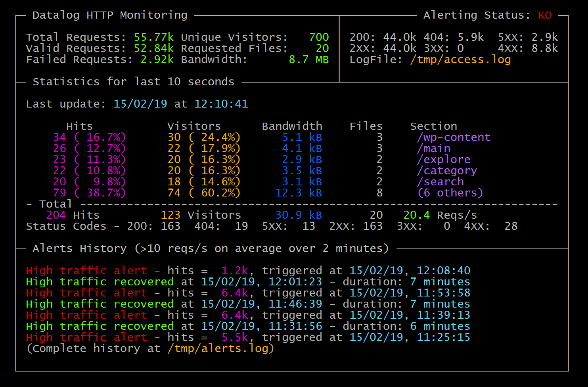Click the Alerts History section header
The height and width of the screenshot is (387, 588).
click(x=211, y=248)
